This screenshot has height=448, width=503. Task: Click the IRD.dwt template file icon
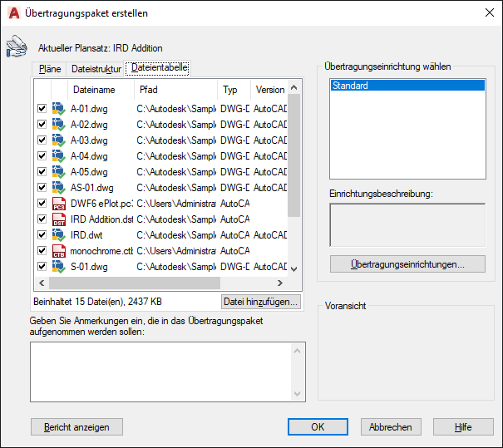pyautogui.click(x=59, y=235)
